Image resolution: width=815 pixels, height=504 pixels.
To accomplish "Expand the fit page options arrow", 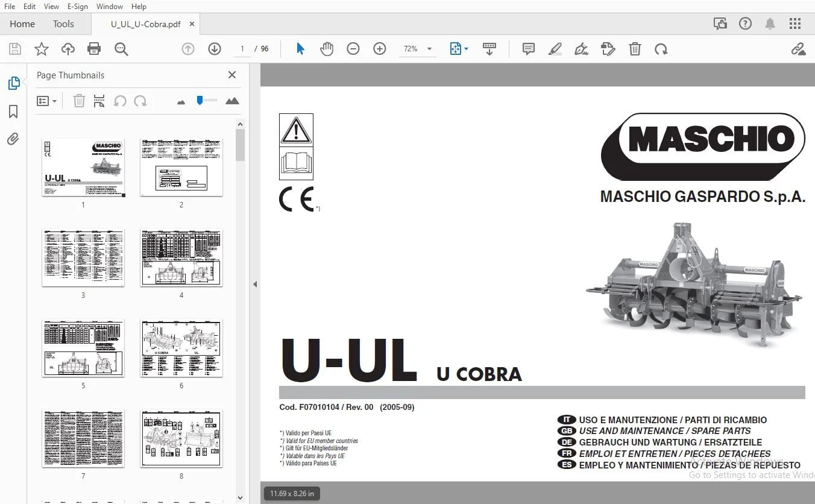I will coord(466,49).
